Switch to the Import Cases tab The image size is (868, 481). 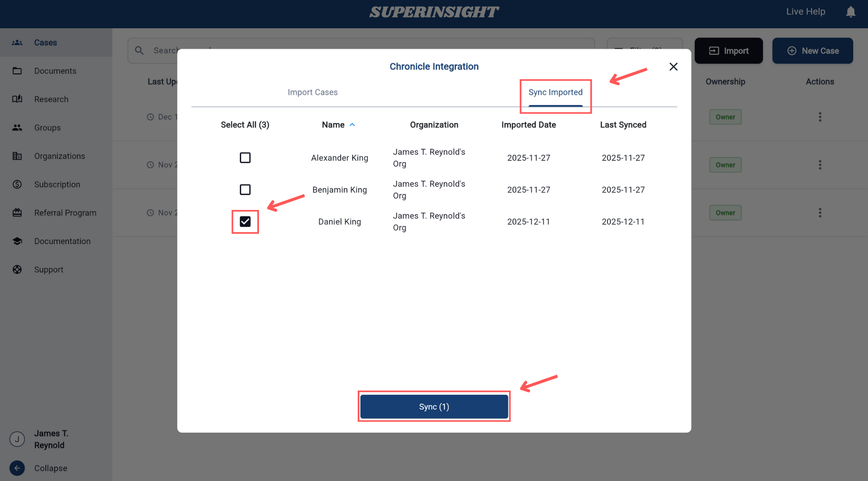312,92
